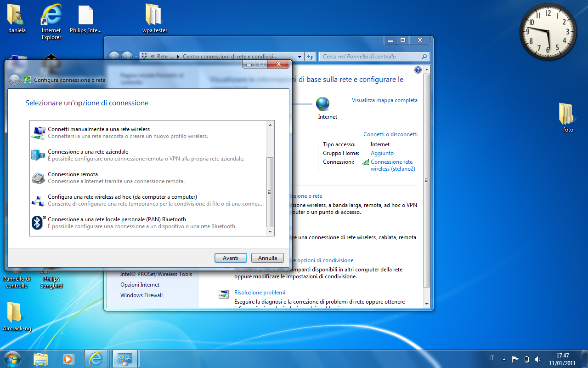
Task: Show hidden tray icons with the arrow
Action: [504, 359]
